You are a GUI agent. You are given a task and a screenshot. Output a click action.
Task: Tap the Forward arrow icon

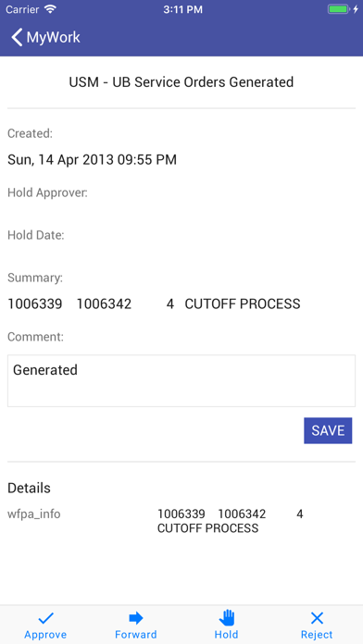[x=136, y=617]
